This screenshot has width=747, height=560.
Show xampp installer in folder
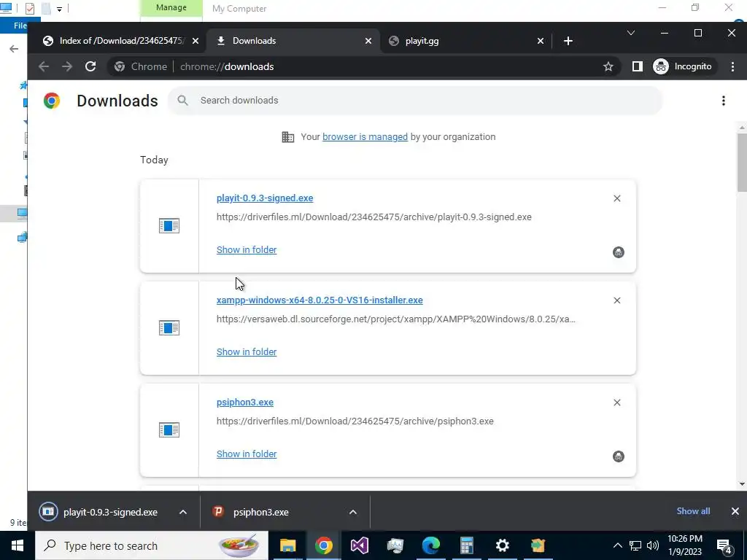[x=247, y=352]
